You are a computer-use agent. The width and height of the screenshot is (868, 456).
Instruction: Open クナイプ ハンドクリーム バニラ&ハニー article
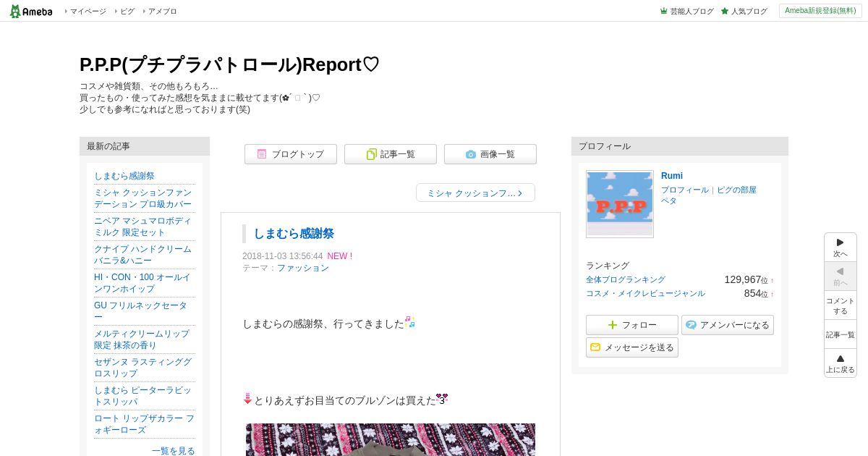pyautogui.click(x=143, y=255)
